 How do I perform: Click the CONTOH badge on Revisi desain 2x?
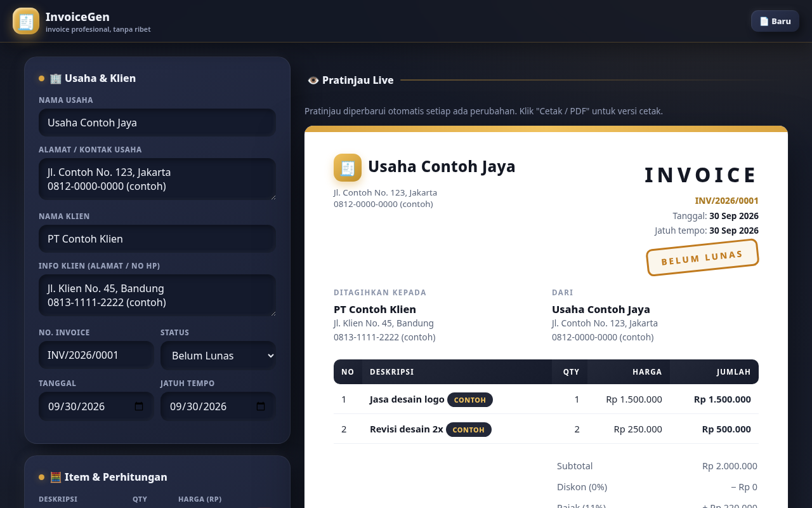[x=469, y=430]
